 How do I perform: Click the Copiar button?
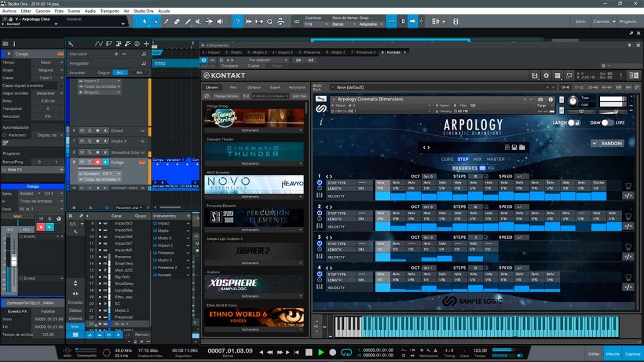[x=253, y=65]
